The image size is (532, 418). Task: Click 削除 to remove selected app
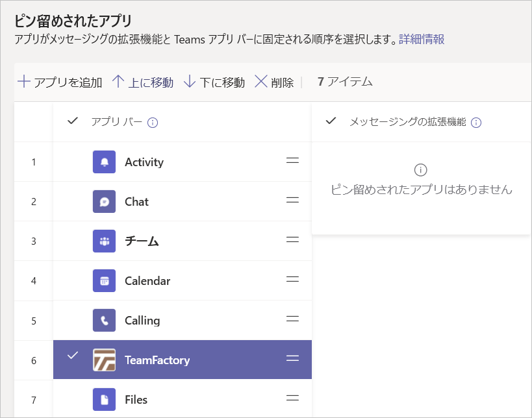tap(273, 82)
